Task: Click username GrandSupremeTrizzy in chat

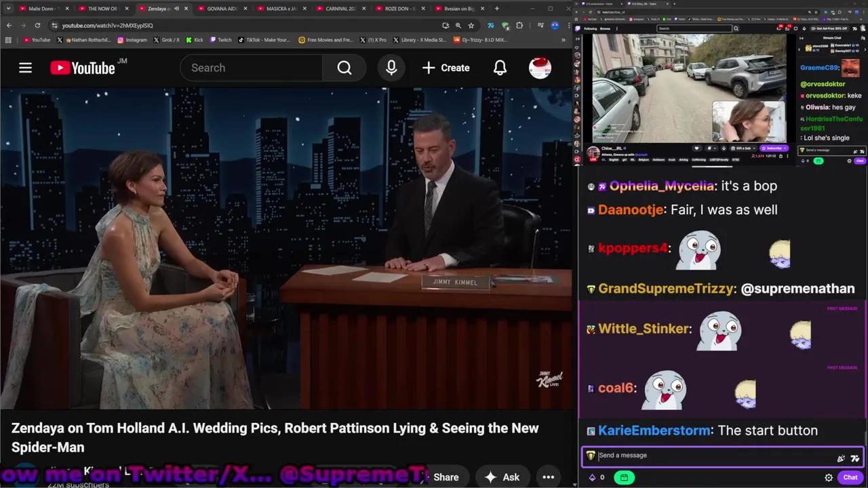Action: click(666, 289)
